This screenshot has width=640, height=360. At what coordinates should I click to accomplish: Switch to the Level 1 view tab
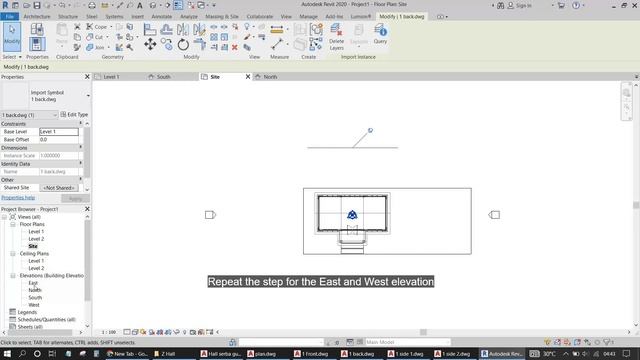pos(111,77)
